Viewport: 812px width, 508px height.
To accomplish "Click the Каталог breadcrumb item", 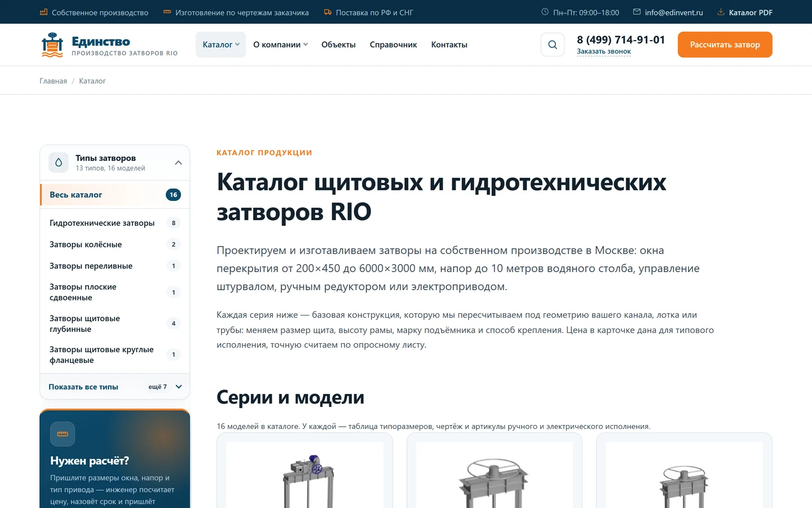I will click(x=92, y=81).
